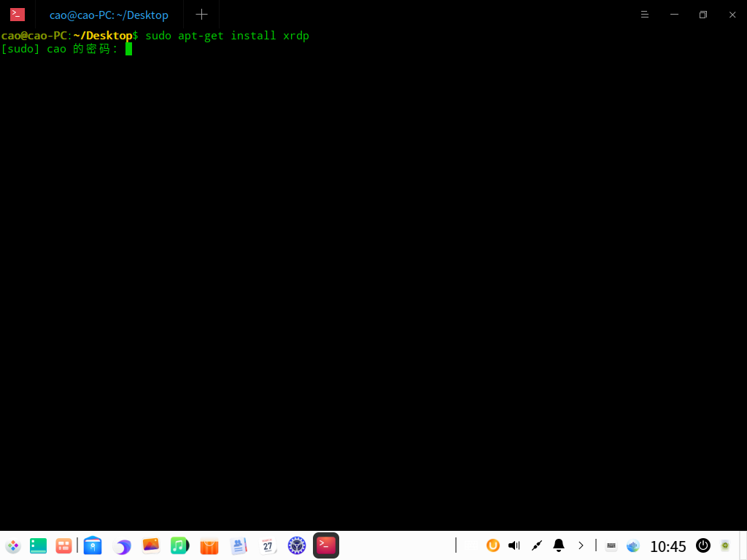747x560 pixels.
Task: Click the onscreen keyboard tray icon
Action: [611, 545]
